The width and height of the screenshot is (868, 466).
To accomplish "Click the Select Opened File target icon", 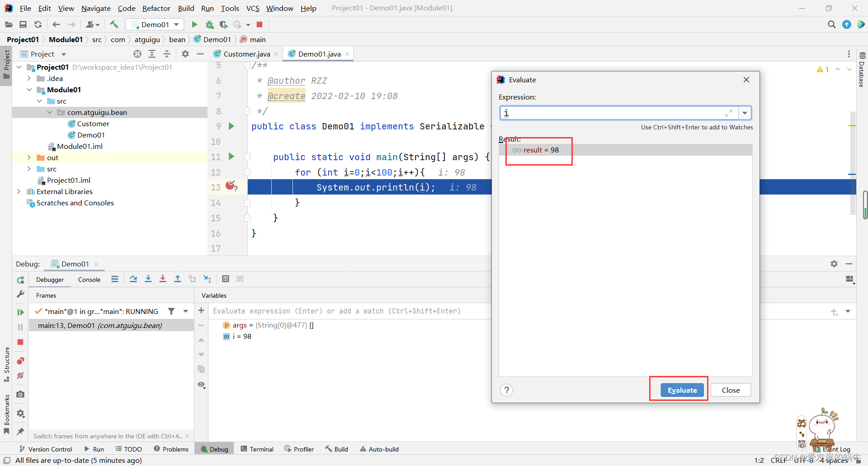I will [x=137, y=54].
